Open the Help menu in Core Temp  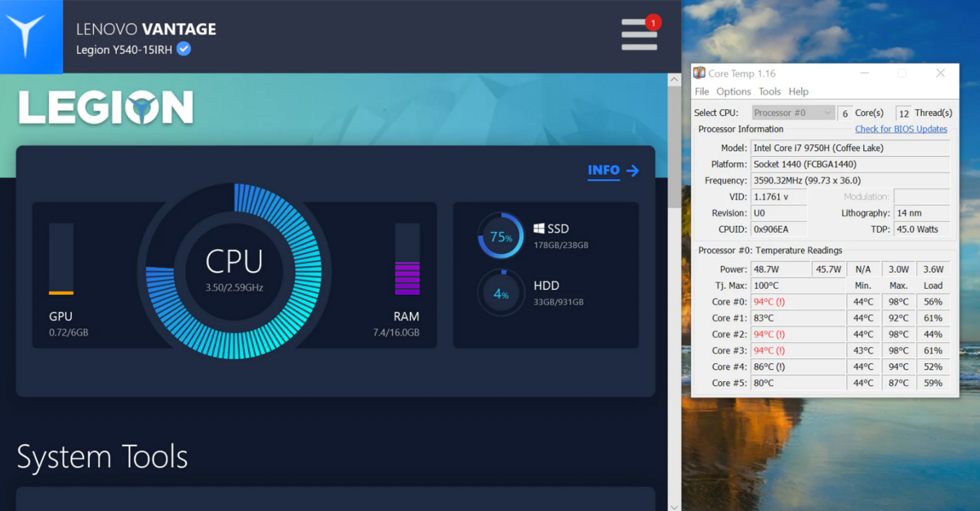pyautogui.click(x=798, y=91)
